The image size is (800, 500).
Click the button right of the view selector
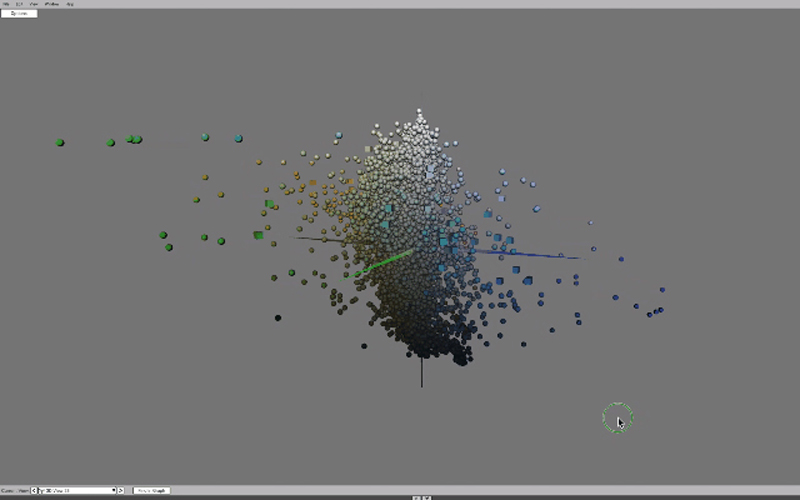pos(151,490)
